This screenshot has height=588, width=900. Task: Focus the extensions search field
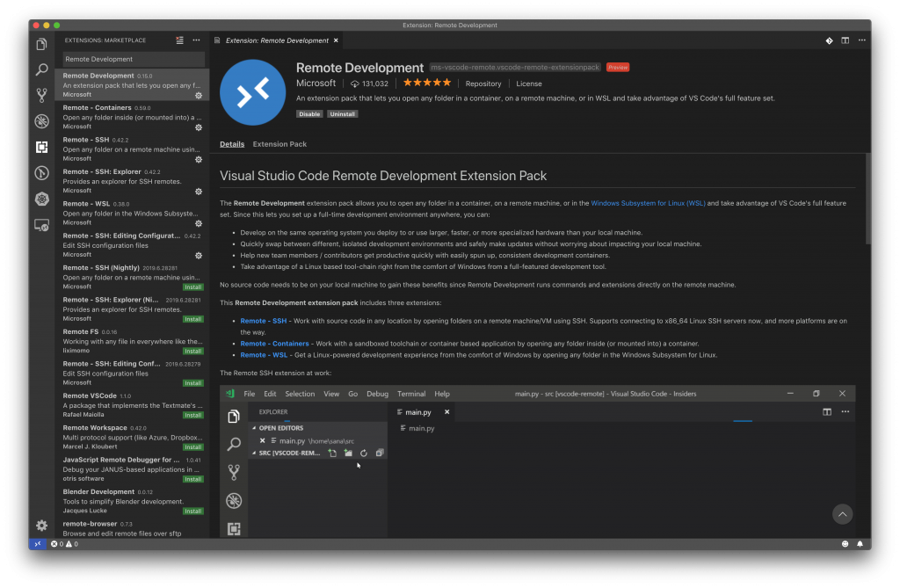(x=134, y=59)
